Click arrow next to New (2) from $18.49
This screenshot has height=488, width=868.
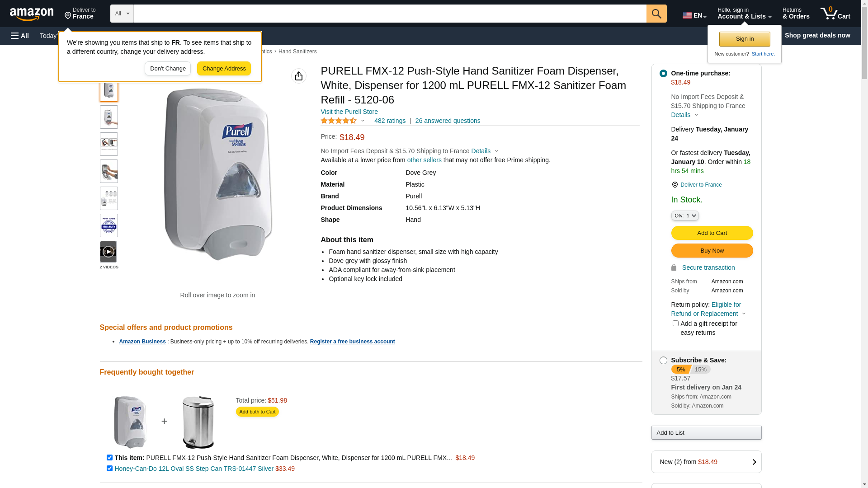754,462
